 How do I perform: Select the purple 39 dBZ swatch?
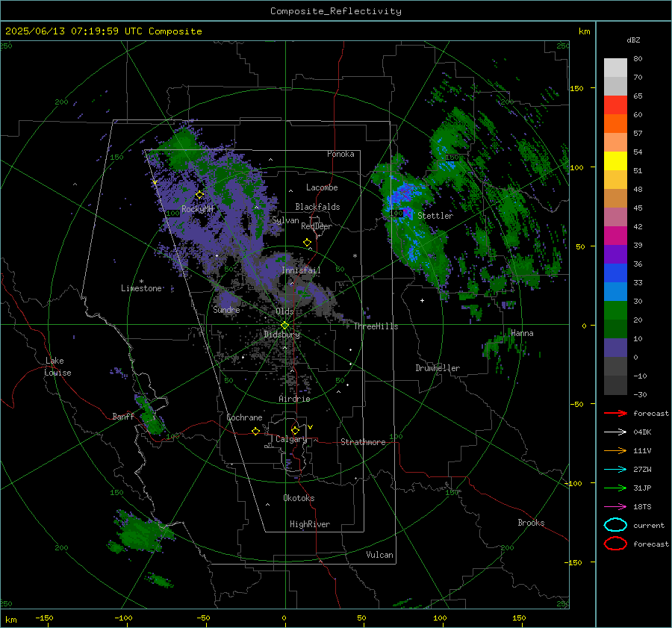pos(615,255)
